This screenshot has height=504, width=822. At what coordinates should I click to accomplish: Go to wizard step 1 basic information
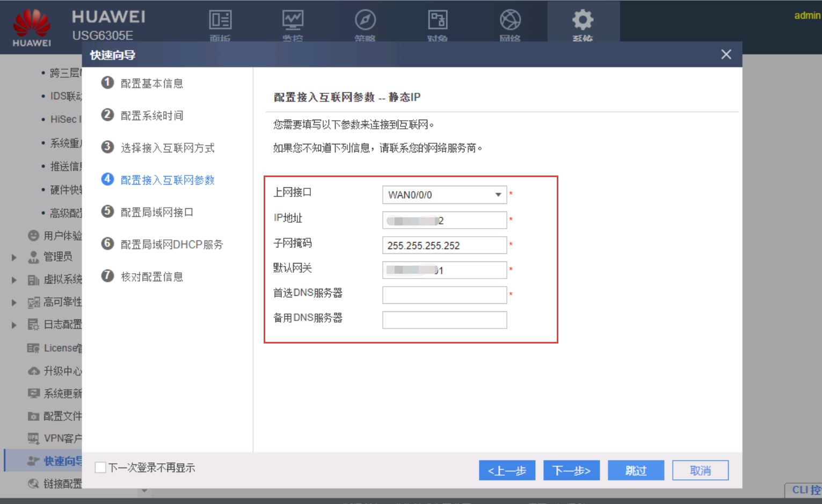point(151,83)
